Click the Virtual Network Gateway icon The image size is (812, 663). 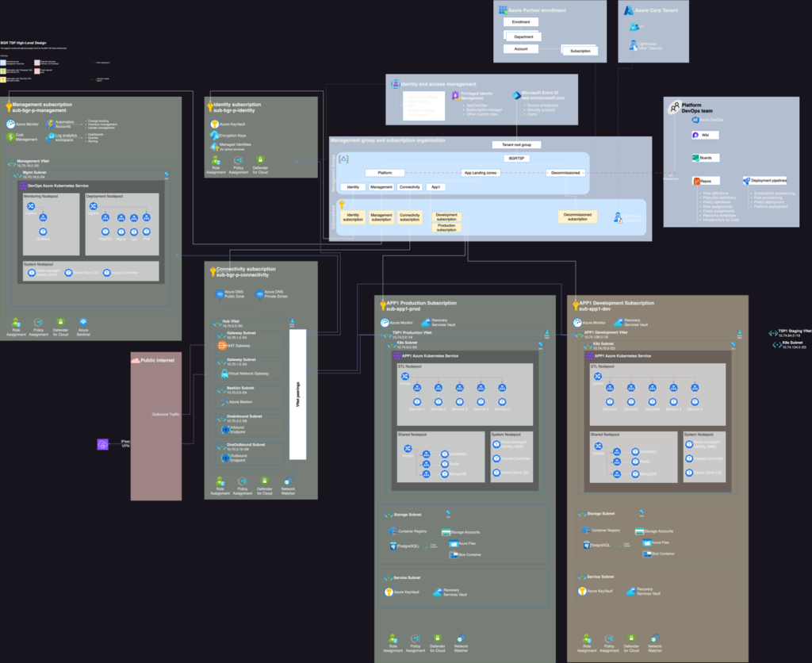point(223,373)
